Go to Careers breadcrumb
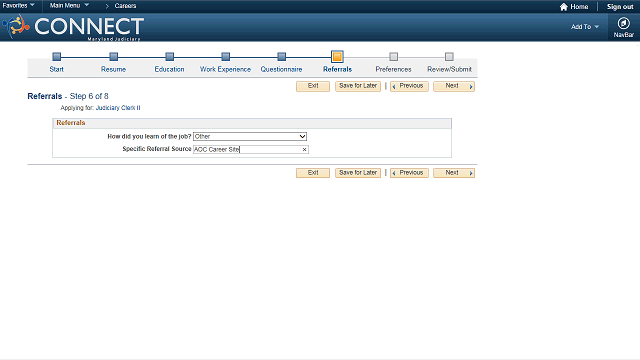Viewport: 640px width, 360px height. point(125,6)
